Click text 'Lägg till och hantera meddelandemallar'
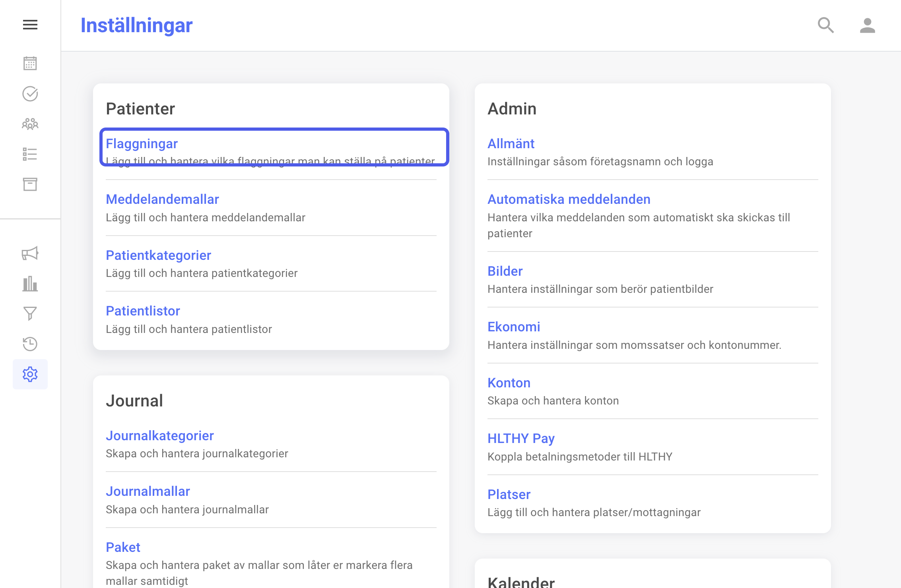Viewport: 901px width, 588px height. tap(206, 218)
